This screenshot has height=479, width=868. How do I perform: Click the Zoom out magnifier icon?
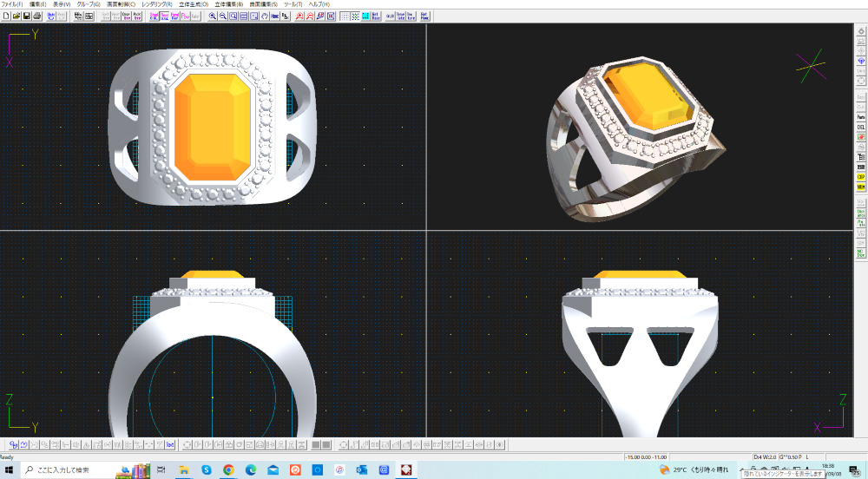tap(223, 16)
